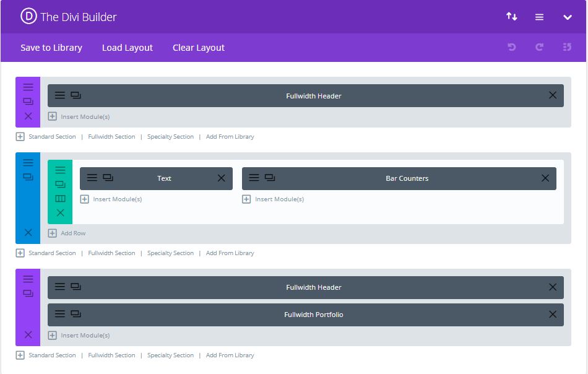Duplicate the green row

coord(60,184)
